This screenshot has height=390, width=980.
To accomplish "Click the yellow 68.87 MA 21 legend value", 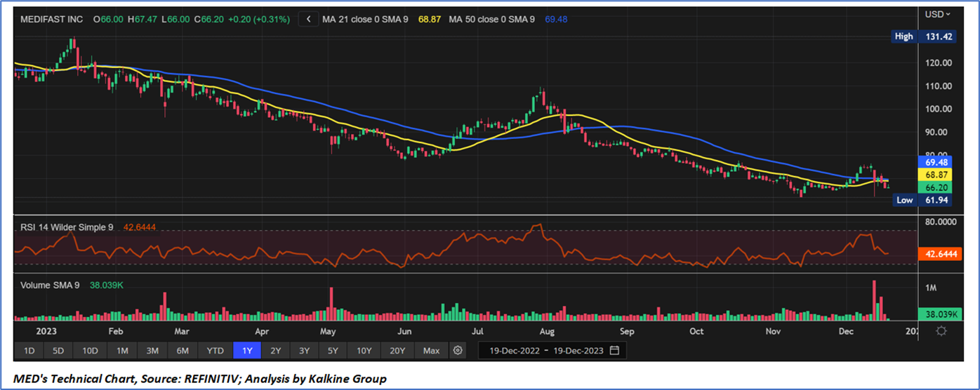I will 429,20.
